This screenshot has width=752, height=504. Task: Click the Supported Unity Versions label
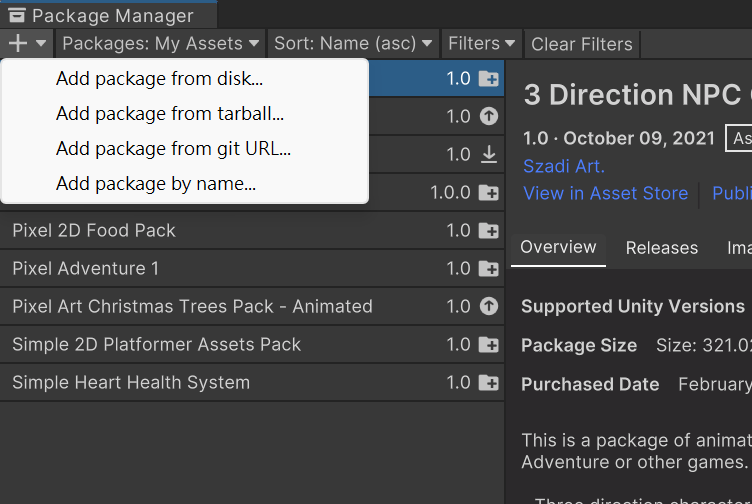pos(633,306)
